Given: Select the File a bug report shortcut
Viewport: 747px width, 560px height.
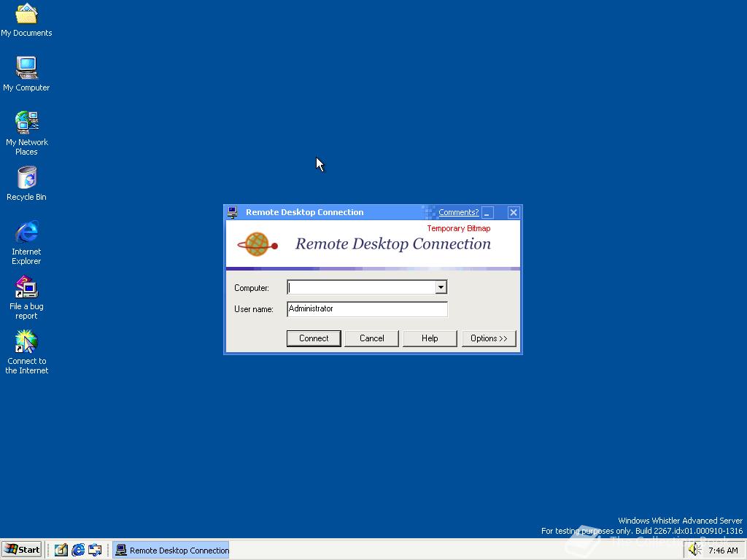Looking at the screenshot, I should coord(26,297).
